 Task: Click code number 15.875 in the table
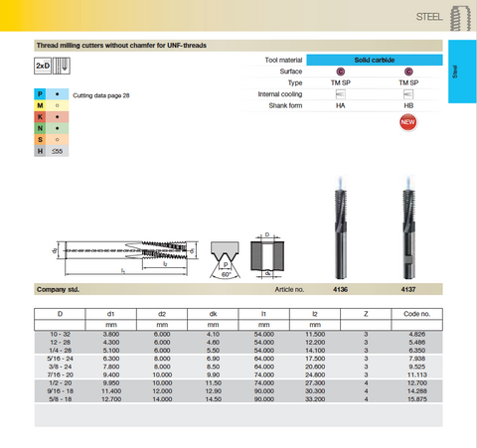pyautogui.click(x=417, y=399)
